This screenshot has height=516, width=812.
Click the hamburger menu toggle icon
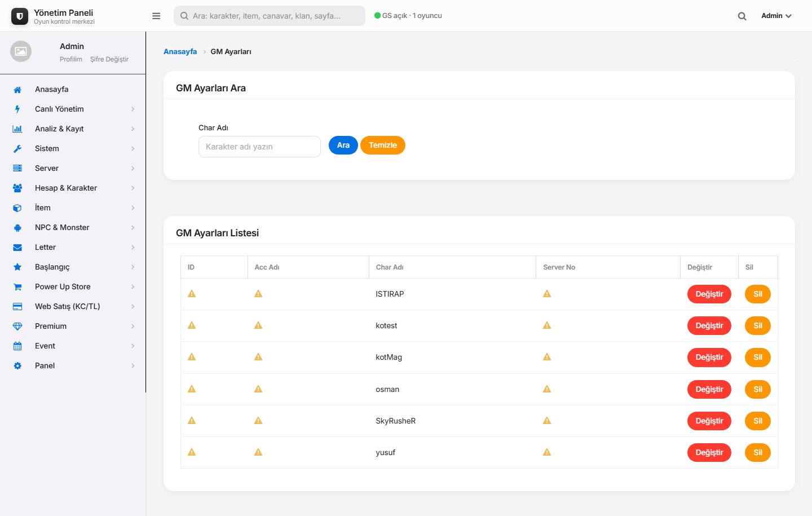click(x=156, y=16)
